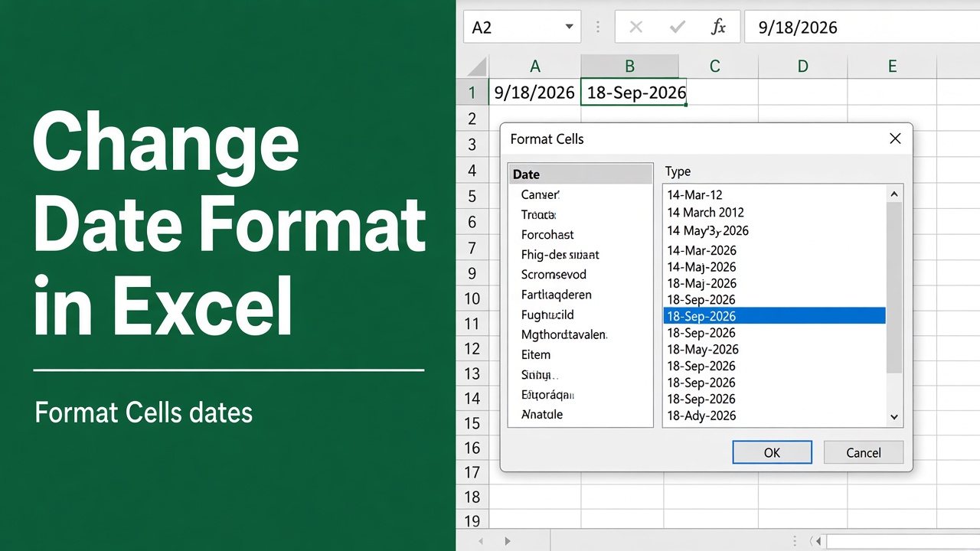This screenshot has height=551, width=980.
Task: Choose the 18-May-2026 date type
Action: (x=703, y=350)
